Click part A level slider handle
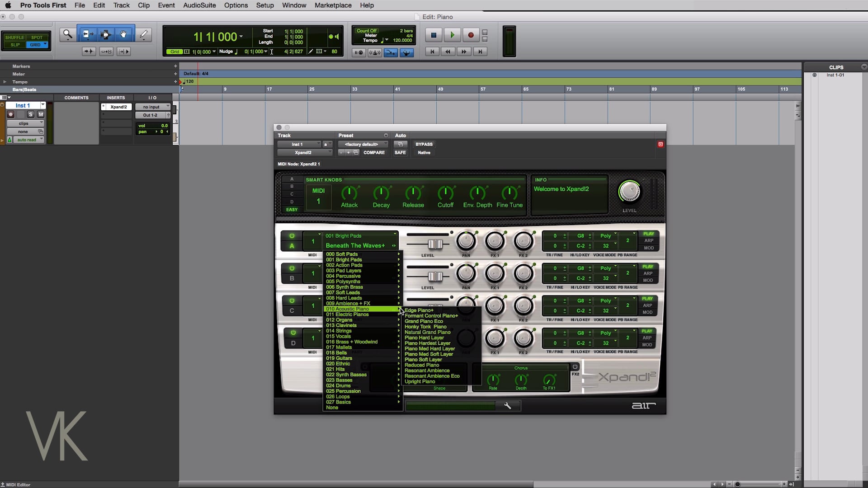Viewport: 868px width, 488px height. (435, 244)
